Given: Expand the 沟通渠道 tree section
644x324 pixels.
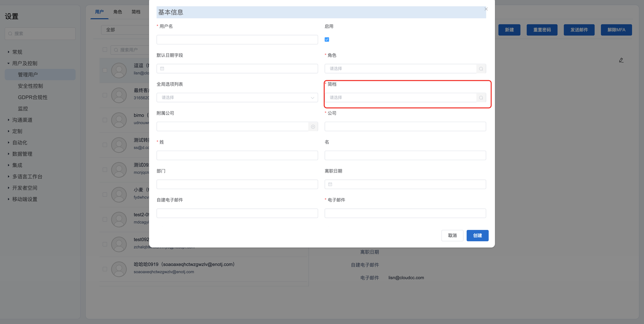Looking at the screenshot, I should [9, 120].
